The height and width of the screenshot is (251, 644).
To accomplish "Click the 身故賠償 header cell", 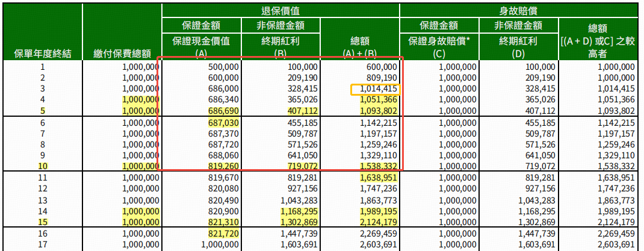I will [519, 10].
